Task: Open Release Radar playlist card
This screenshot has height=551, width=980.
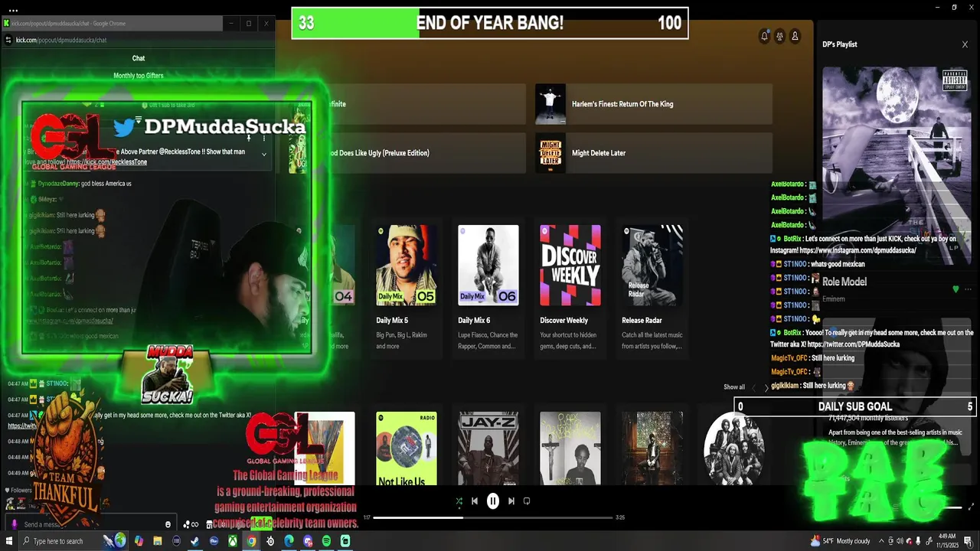Action: [652, 289]
